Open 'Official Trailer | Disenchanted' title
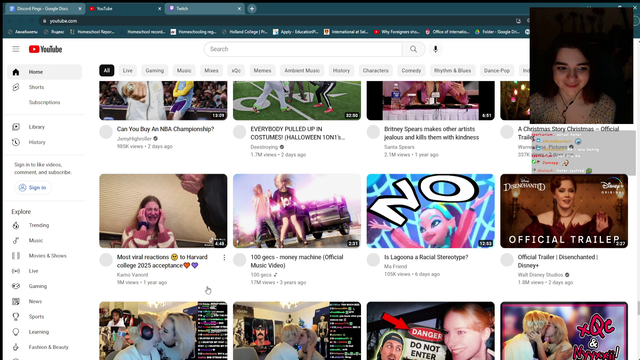 [558, 261]
